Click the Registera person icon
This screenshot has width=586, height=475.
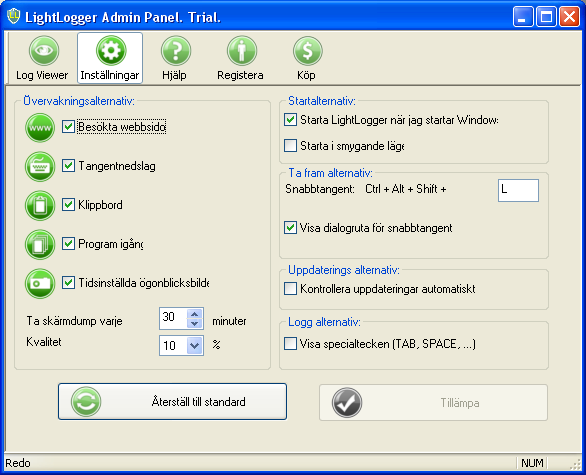click(241, 50)
